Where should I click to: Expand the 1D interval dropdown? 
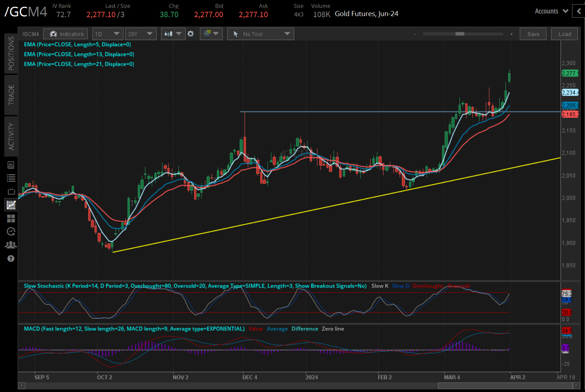point(108,34)
